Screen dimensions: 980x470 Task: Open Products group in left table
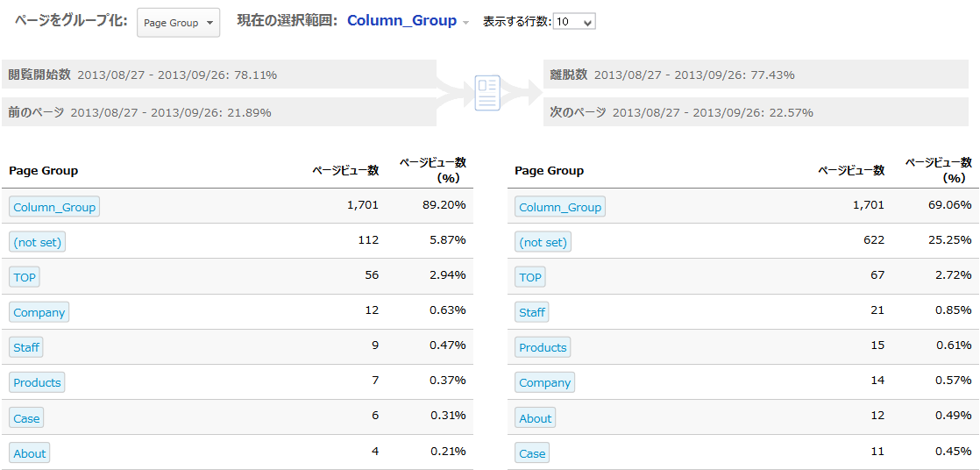pos(37,382)
